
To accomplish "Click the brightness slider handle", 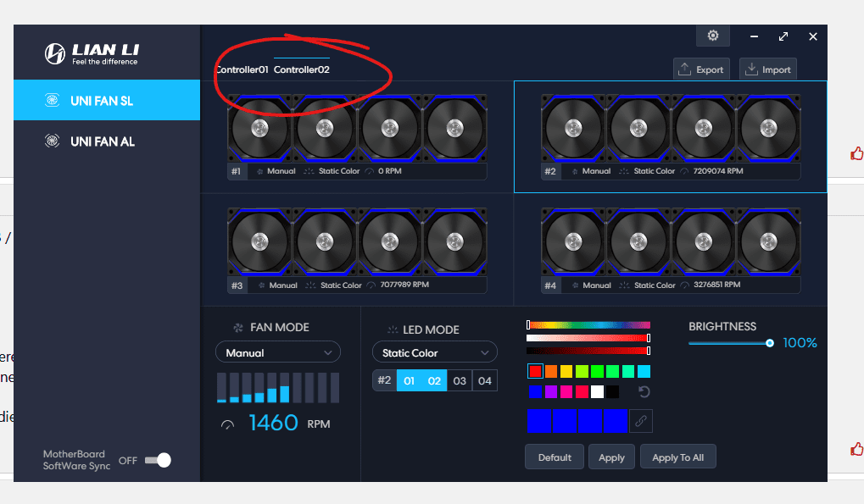I will click(x=770, y=343).
